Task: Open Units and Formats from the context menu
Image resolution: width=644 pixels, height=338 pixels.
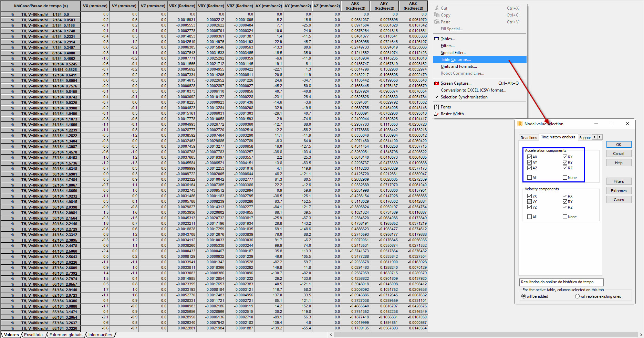Action: tap(459, 66)
